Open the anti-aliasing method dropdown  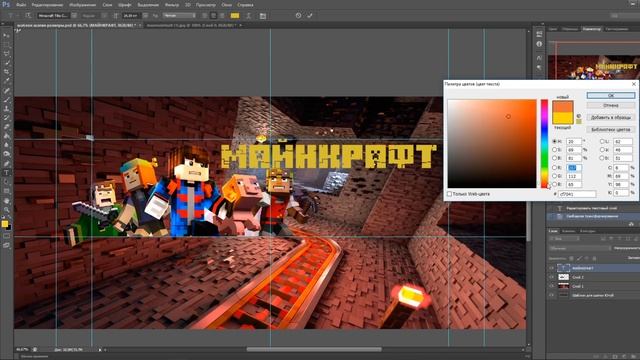pyautogui.click(x=179, y=16)
